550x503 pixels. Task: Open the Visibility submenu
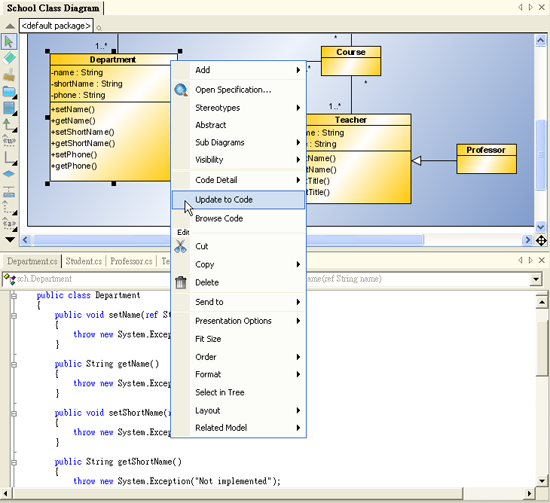pyautogui.click(x=239, y=160)
